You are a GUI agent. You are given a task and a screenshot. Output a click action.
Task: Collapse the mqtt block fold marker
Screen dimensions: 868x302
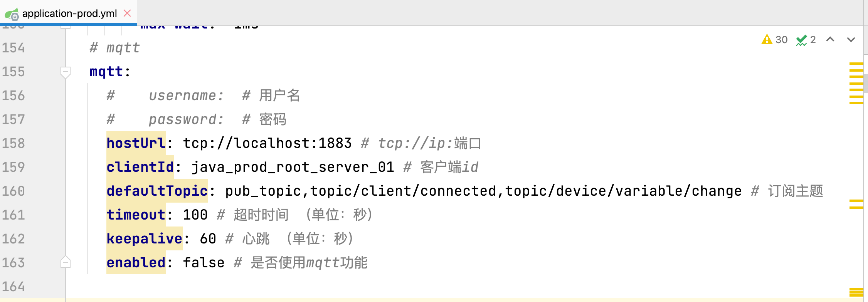[x=66, y=72]
